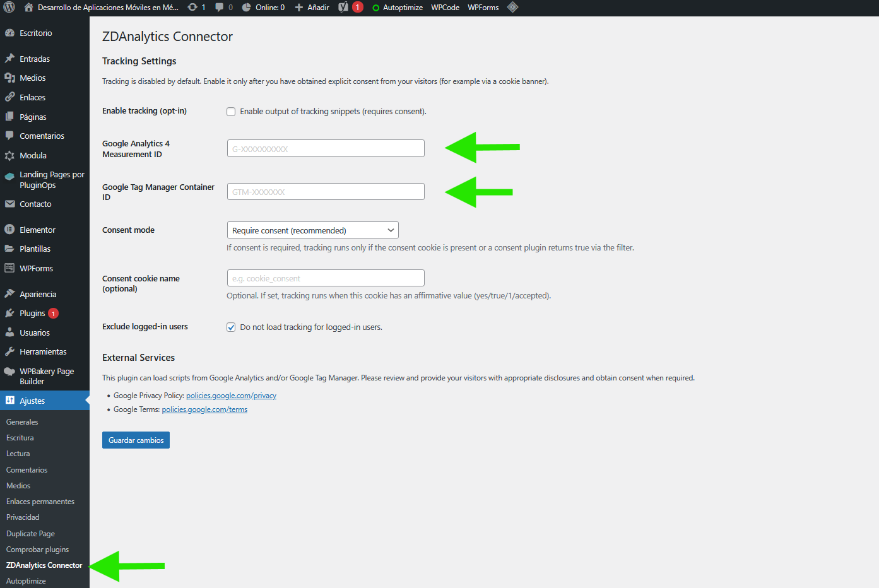The height and width of the screenshot is (588, 879).
Task: Open Autoptimize settings submenu item
Action: [26, 581]
